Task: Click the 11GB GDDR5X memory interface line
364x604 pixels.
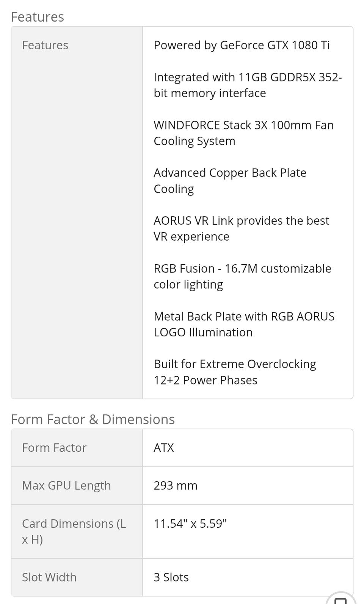Action: click(247, 85)
